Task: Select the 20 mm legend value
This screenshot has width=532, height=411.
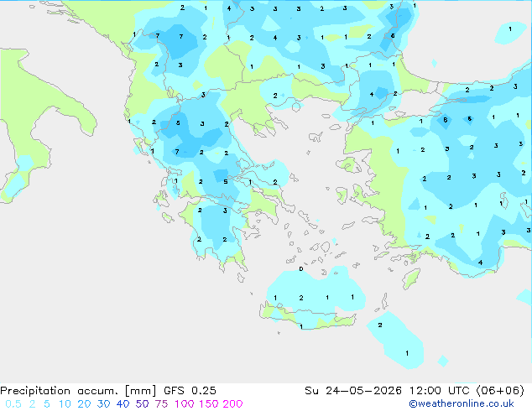Action: tap(84, 404)
